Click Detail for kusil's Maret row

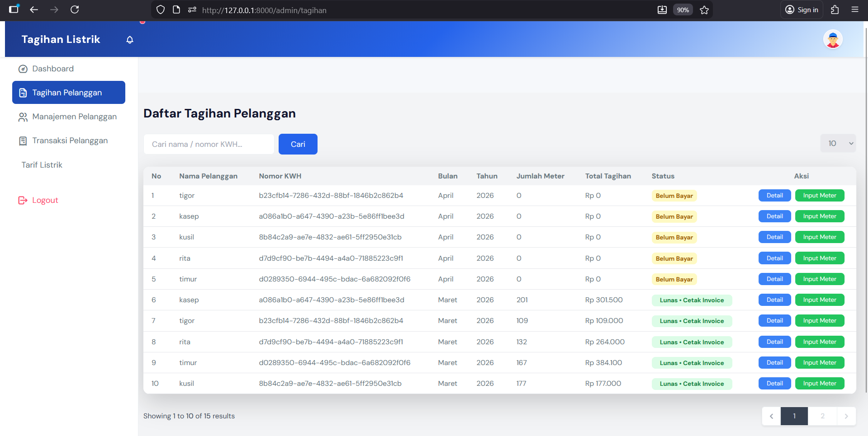(x=774, y=384)
